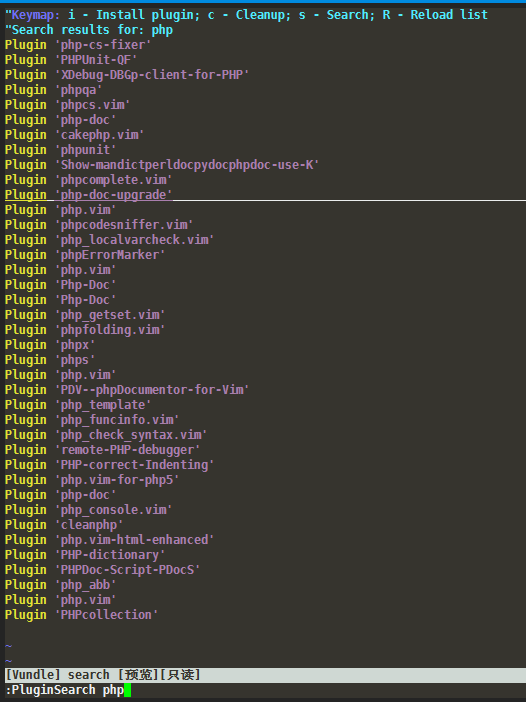The width and height of the screenshot is (526, 702).
Task: Click the '[Vundle] search' status line
Action: coord(265,675)
